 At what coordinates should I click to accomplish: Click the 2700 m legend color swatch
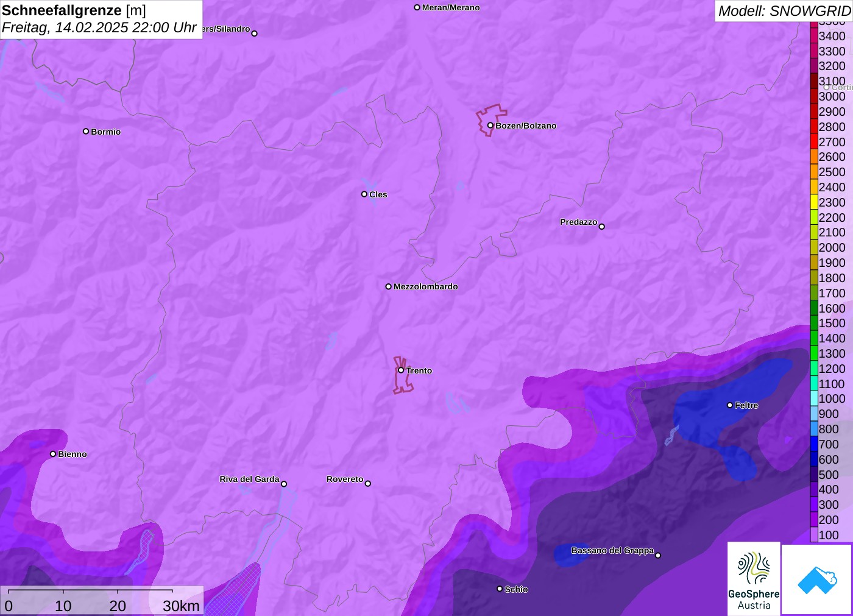[814, 142]
